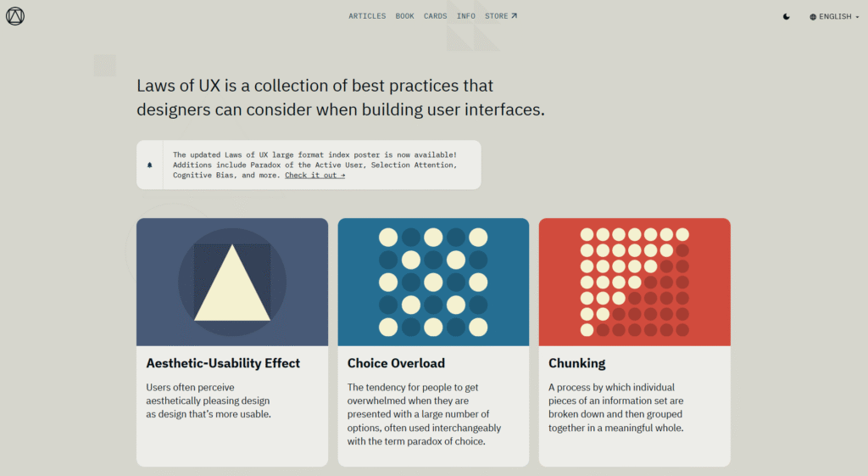Follow the "Check it out" link

[314, 176]
